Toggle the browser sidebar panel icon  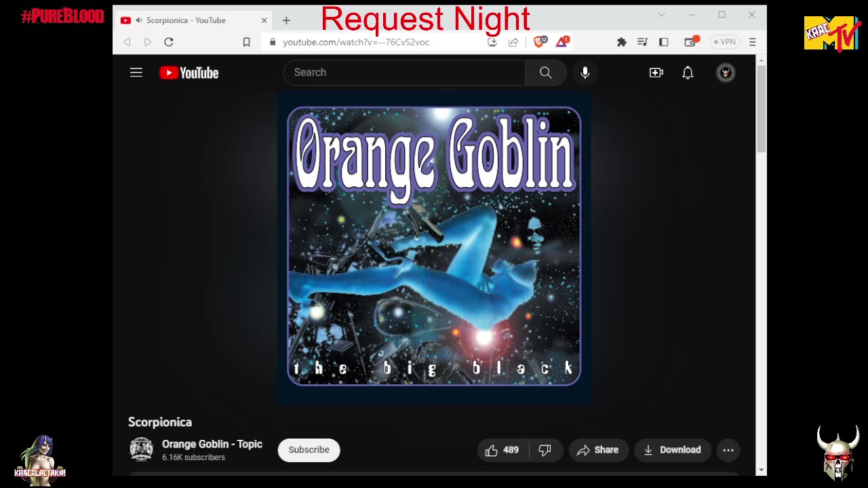coord(664,42)
